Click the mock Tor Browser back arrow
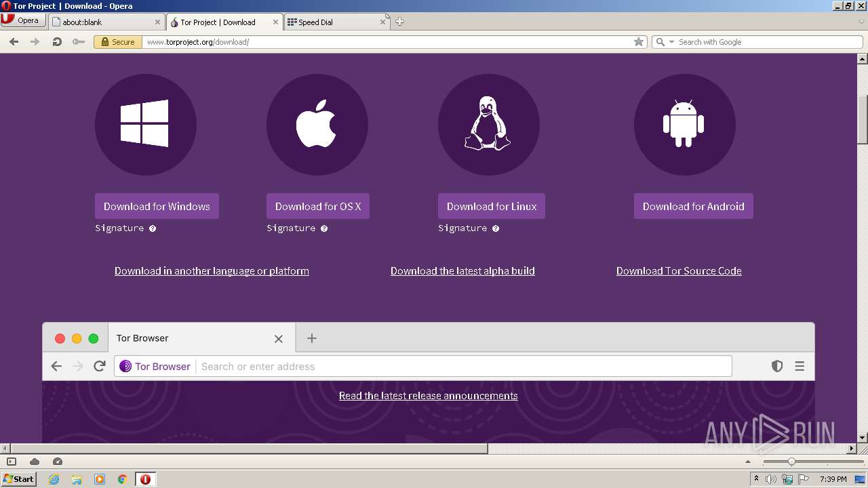 click(56, 366)
